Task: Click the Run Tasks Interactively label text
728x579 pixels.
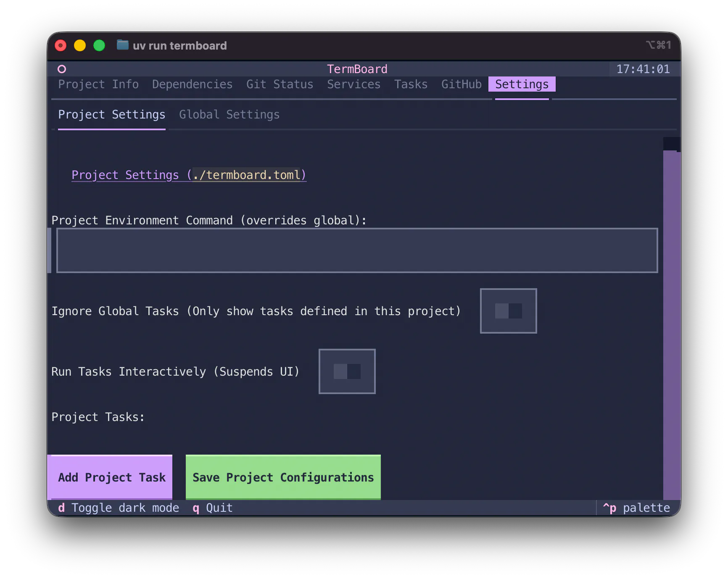Action: (175, 371)
